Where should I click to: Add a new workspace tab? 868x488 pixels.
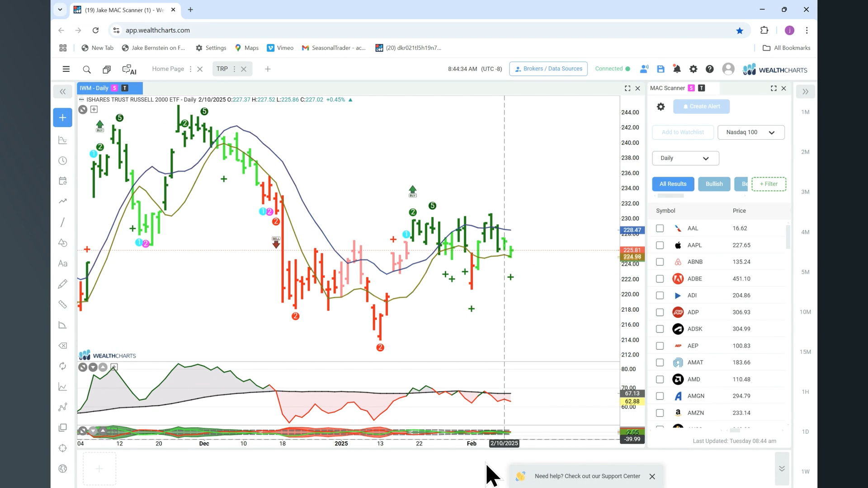268,69
